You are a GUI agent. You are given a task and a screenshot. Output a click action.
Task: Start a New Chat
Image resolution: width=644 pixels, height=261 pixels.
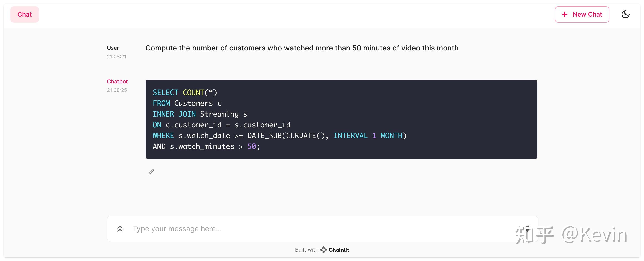tap(582, 15)
